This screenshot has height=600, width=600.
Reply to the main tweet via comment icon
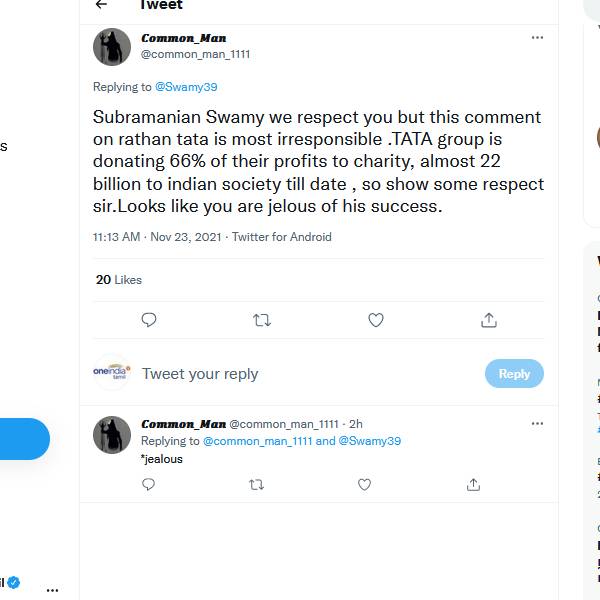tap(149, 320)
